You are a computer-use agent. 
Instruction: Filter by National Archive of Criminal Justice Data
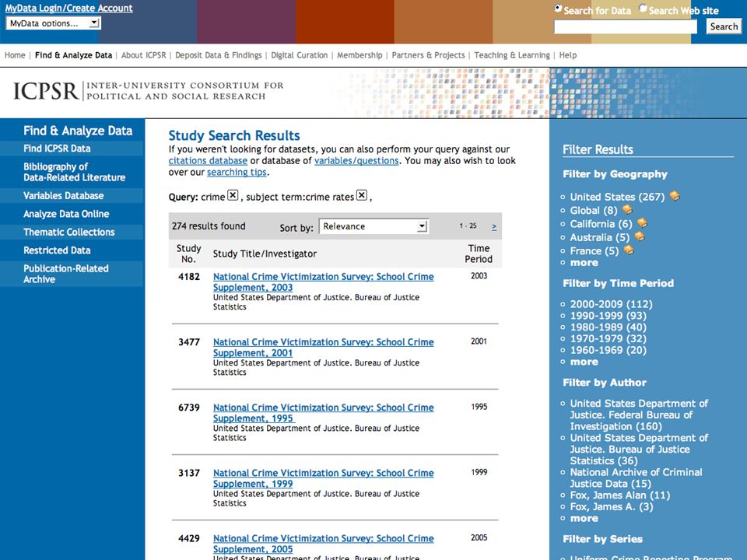(x=636, y=478)
